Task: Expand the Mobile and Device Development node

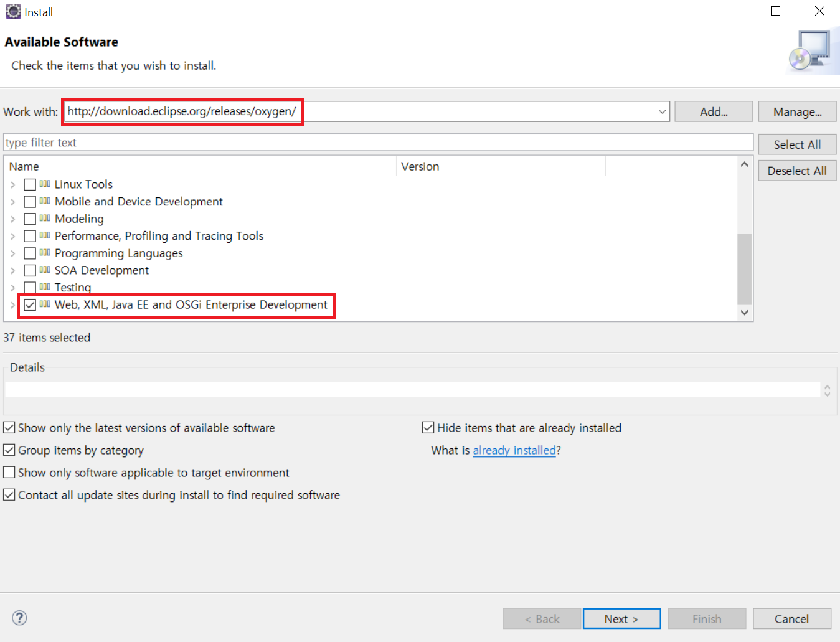Action: coord(12,202)
